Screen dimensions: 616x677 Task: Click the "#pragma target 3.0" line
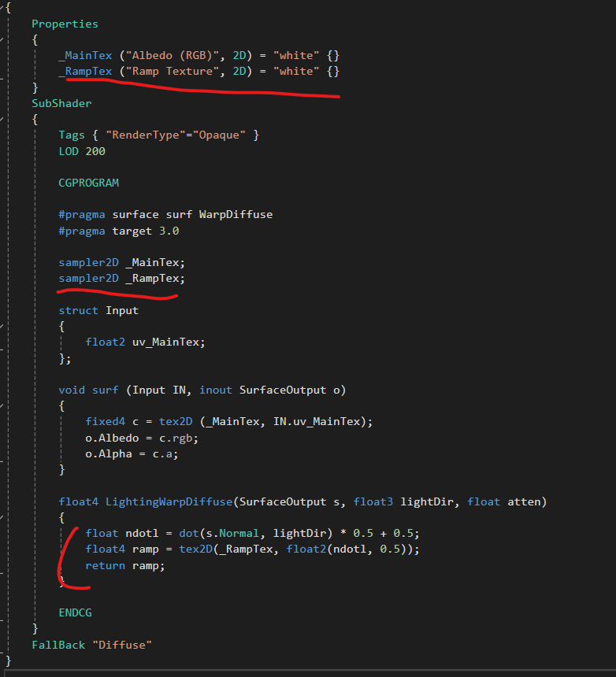click(x=119, y=231)
